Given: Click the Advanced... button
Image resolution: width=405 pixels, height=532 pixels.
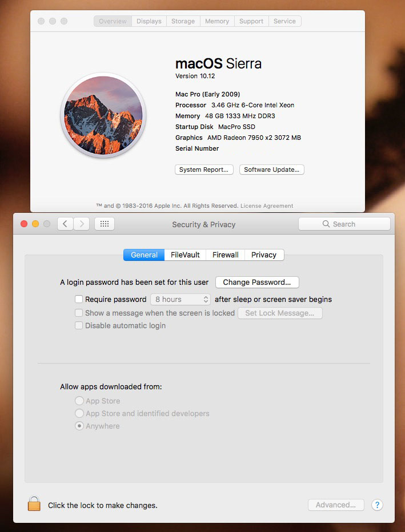Looking at the screenshot, I should (336, 505).
